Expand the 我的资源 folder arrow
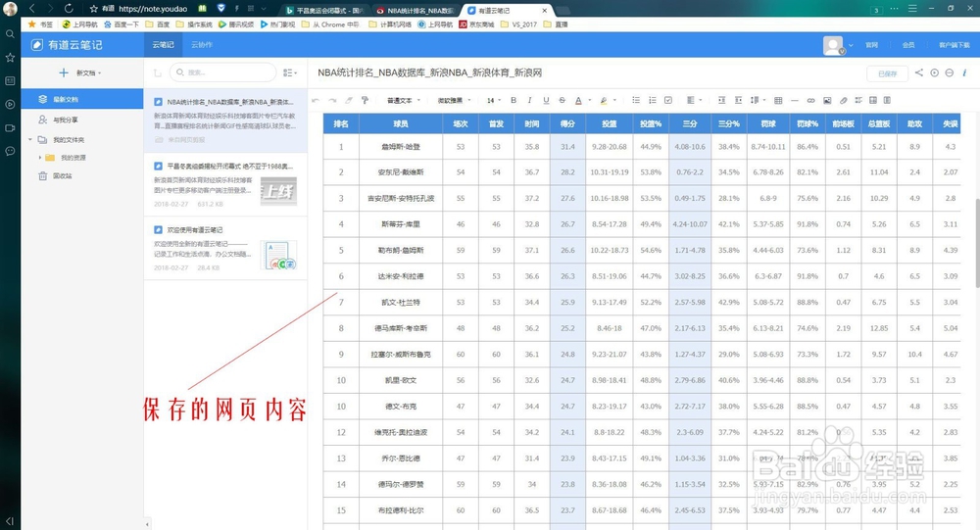Screen dimensions: 980x530 coord(40,158)
